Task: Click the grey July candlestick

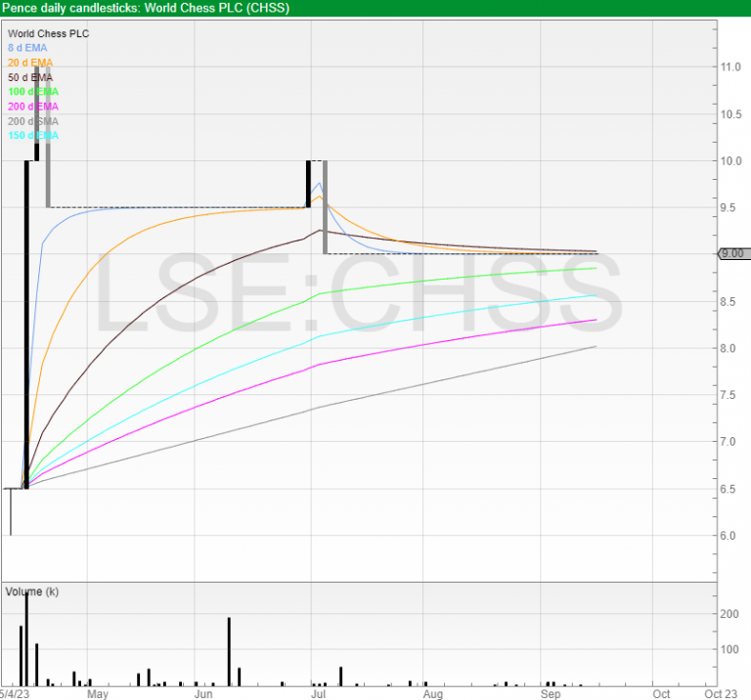Action: [x=325, y=207]
